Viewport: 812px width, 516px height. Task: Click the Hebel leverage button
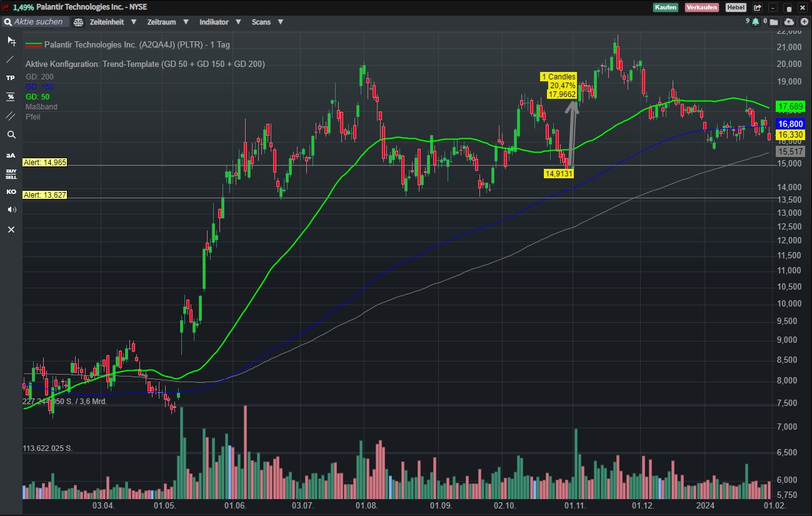736,8
